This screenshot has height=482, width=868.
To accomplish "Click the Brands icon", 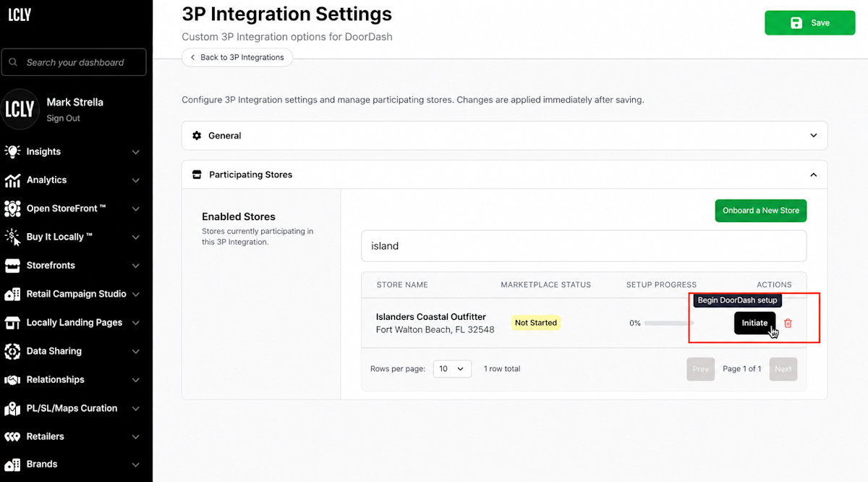I will click(x=12, y=464).
